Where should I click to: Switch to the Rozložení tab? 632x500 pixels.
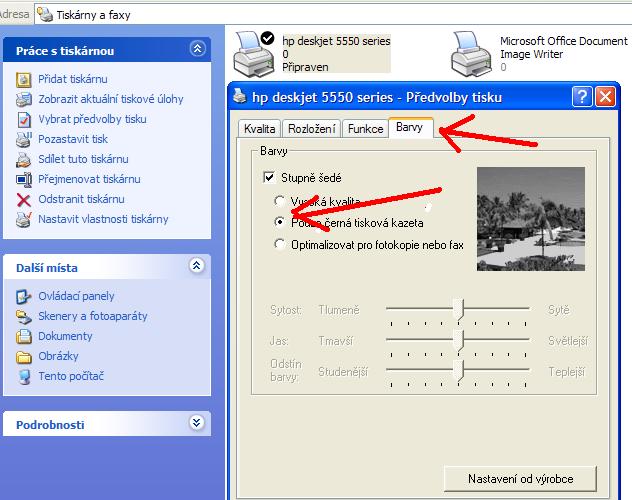click(312, 129)
